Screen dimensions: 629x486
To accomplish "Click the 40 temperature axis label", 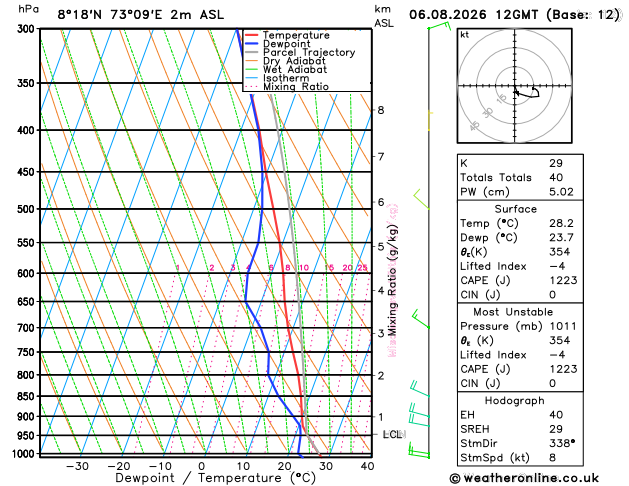I will [367, 466].
